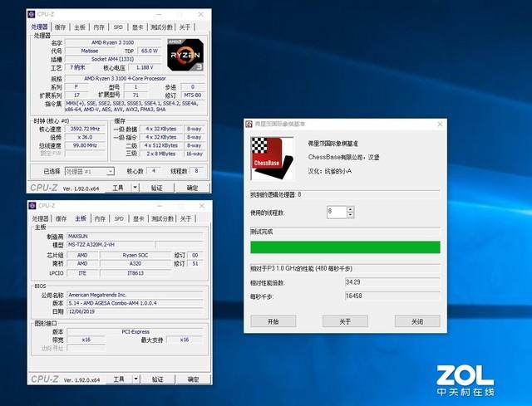The image size is (532, 406).
Task: Select 关于 tab in mainboard window
Action: 185,218
